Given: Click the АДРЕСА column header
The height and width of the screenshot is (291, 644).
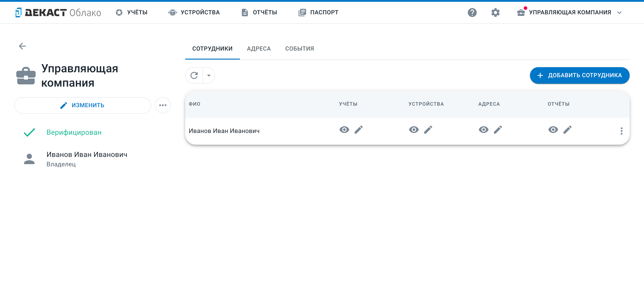Looking at the screenshot, I should [489, 104].
